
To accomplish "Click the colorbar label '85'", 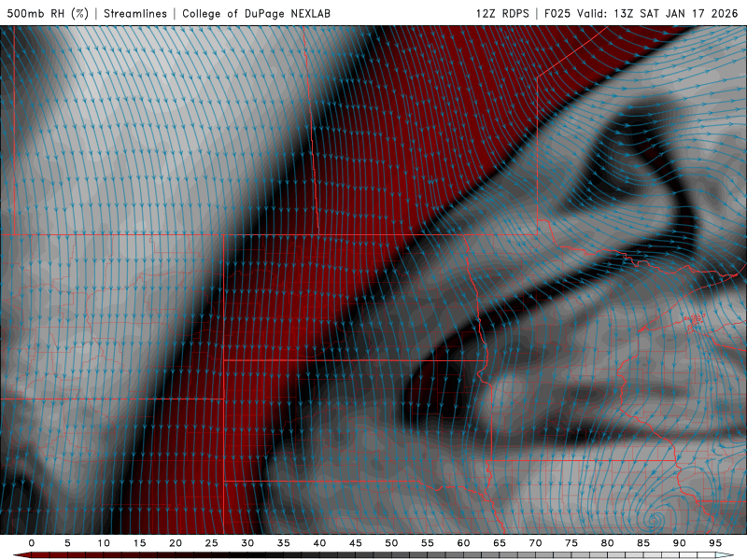I will (x=643, y=543).
